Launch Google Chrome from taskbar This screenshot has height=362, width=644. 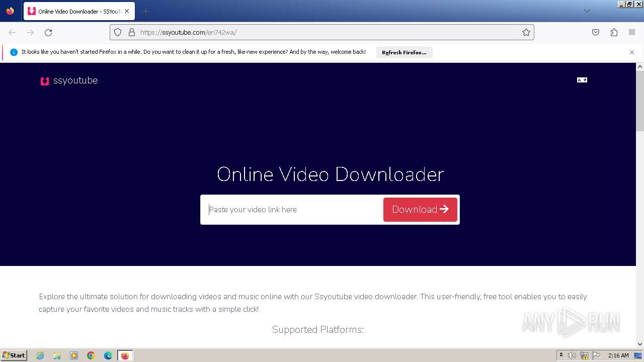click(91, 355)
